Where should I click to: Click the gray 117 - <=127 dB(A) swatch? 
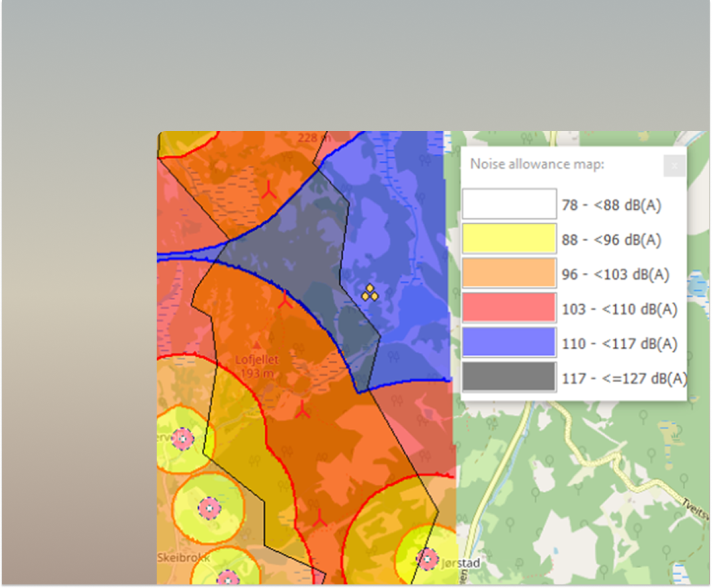509,377
